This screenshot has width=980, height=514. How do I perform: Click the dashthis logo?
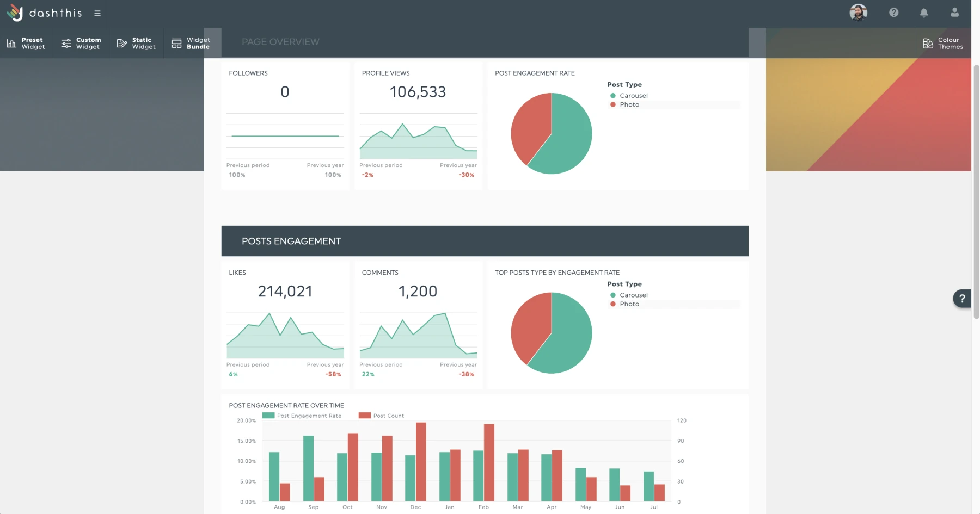pyautogui.click(x=44, y=13)
